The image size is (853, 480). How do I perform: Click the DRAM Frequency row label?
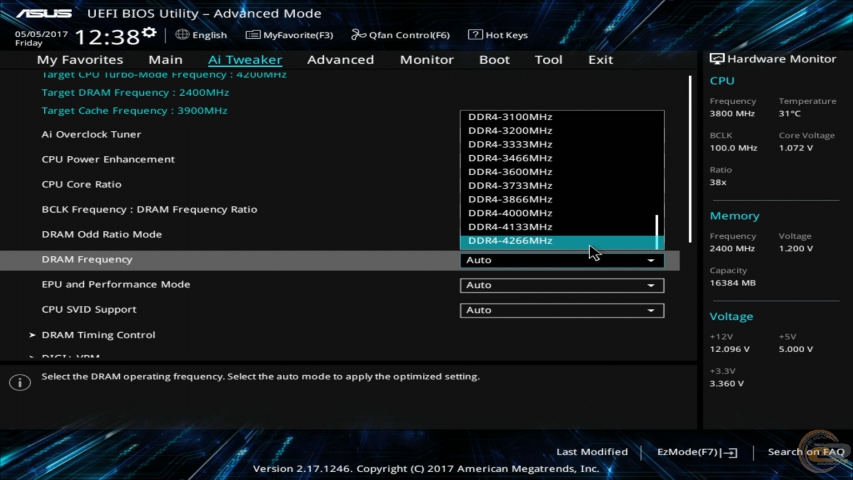[x=87, y=260]
